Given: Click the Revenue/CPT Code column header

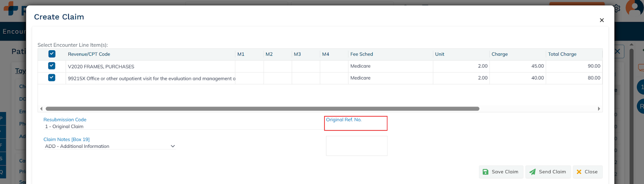Looking at the screenshot, I should click(x=89, y=54).
